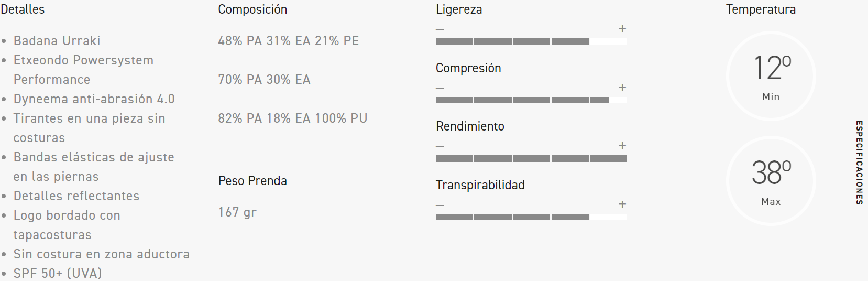Screen dimensions: 868x281
Task: Click the plus sign on the Transpirabilidad scale
Action: 622,204
